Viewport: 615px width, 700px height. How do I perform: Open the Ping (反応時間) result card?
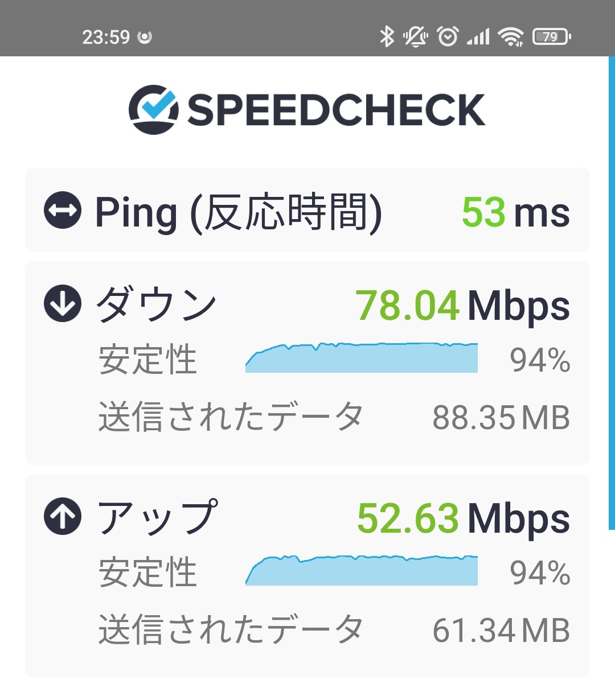pos(307,210)
